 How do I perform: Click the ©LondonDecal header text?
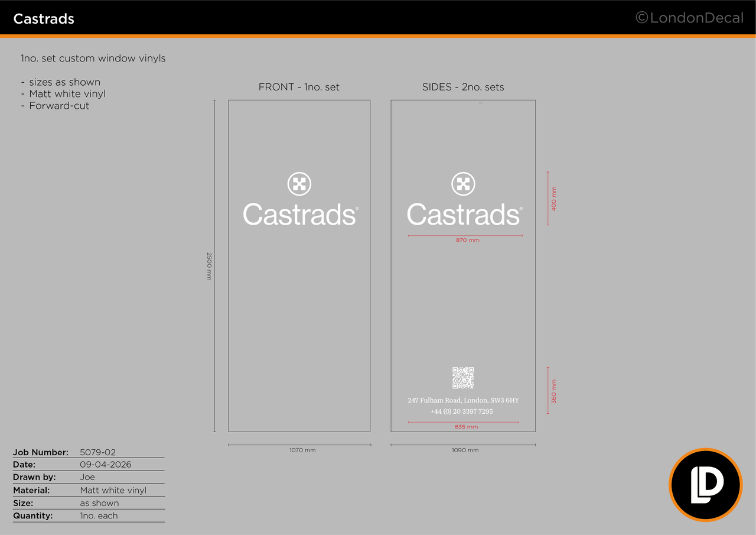tap(689, 18)
